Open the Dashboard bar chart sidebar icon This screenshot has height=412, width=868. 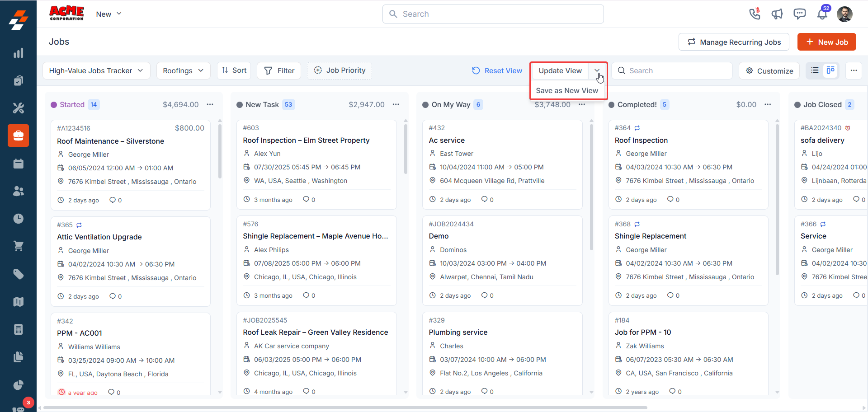pyautogui.click(x=18, y=53)
